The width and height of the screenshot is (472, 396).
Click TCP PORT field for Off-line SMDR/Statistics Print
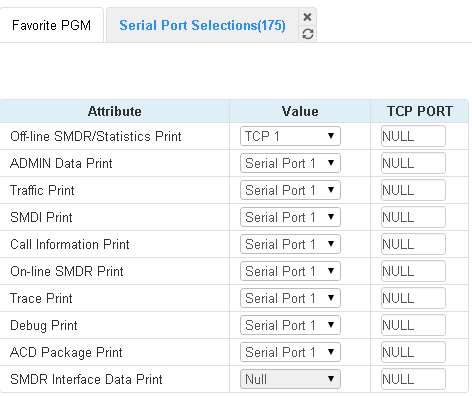pos(413,136)
